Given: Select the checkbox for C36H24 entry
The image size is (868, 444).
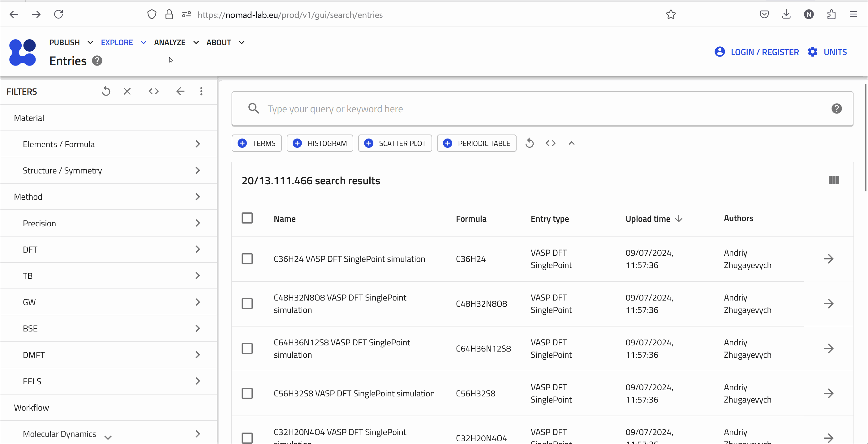Looking at the screenshot, I should pyautogui.click(x=247, y=259).
